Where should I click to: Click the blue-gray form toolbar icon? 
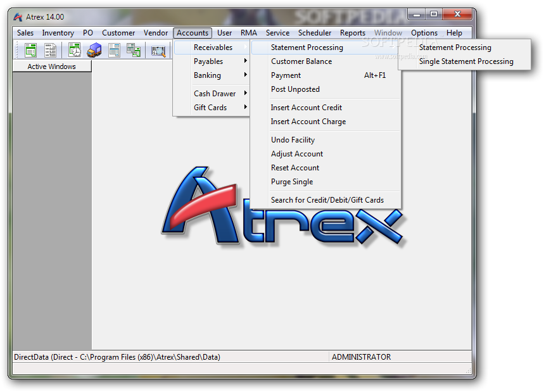click(x=114, y=50)
